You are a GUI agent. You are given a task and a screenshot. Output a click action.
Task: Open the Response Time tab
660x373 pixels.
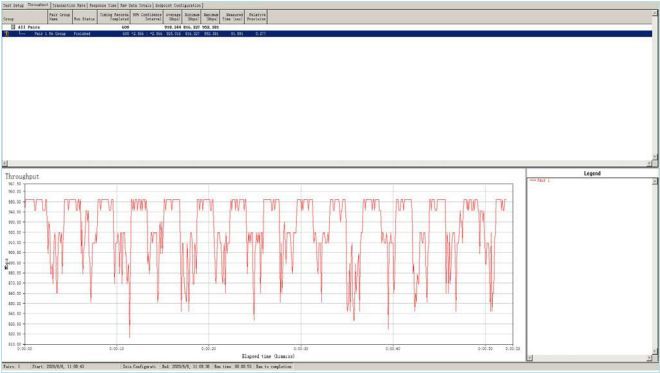pos(103,5)
